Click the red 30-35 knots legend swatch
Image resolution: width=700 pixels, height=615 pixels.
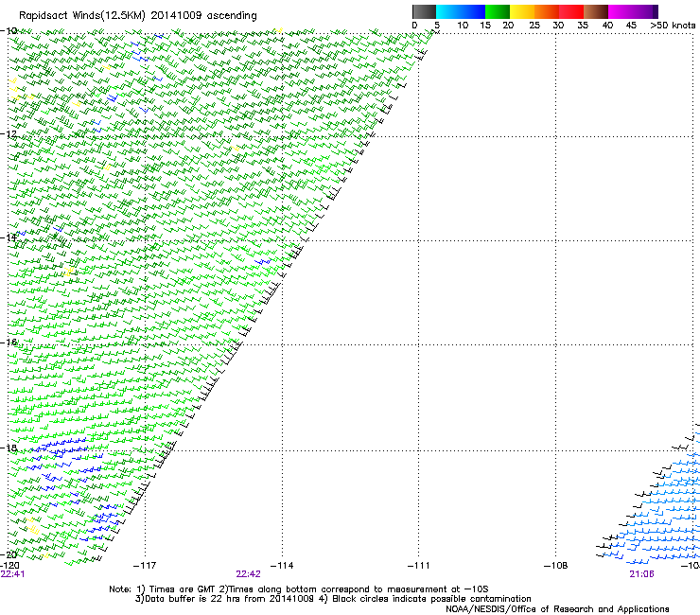571,11
